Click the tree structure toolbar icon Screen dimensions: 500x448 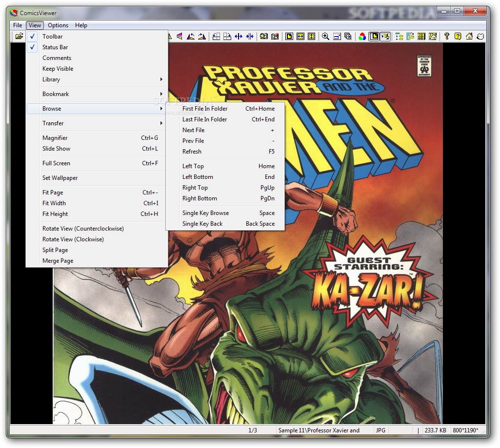point(399,37)
